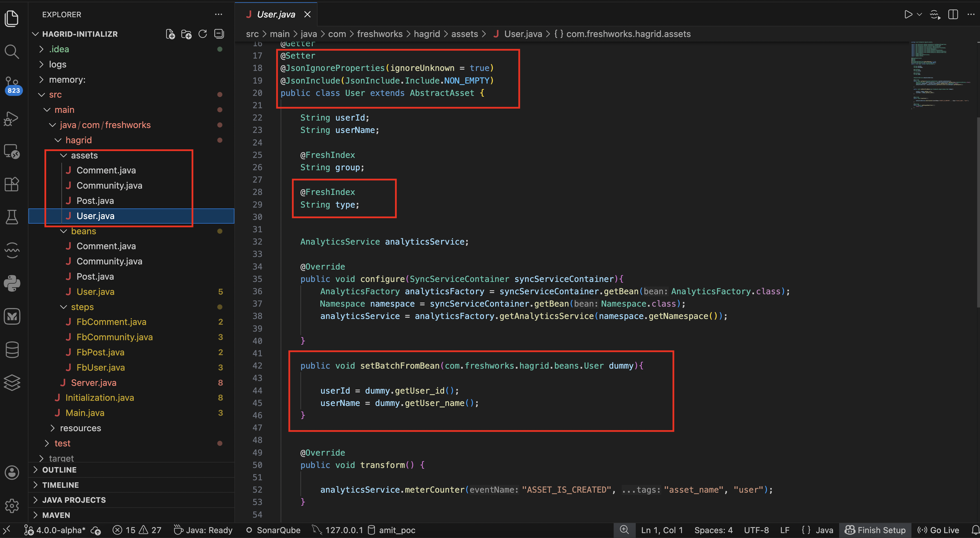Open the Search view icon
This screenshot has width=980, height=538.
12,51
